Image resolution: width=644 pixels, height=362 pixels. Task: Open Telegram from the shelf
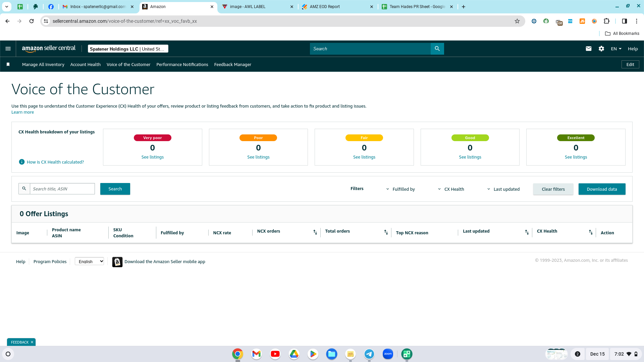point(369,354)
